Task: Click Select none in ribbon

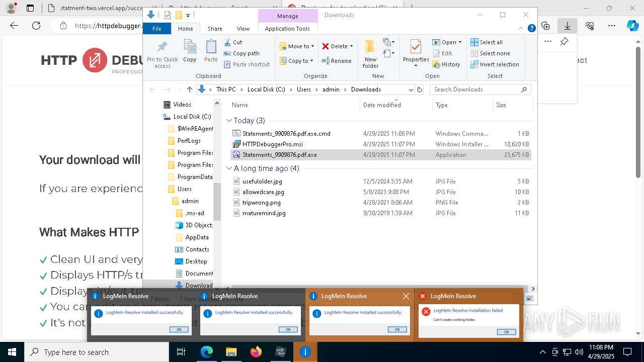Action: click(490, 53)
